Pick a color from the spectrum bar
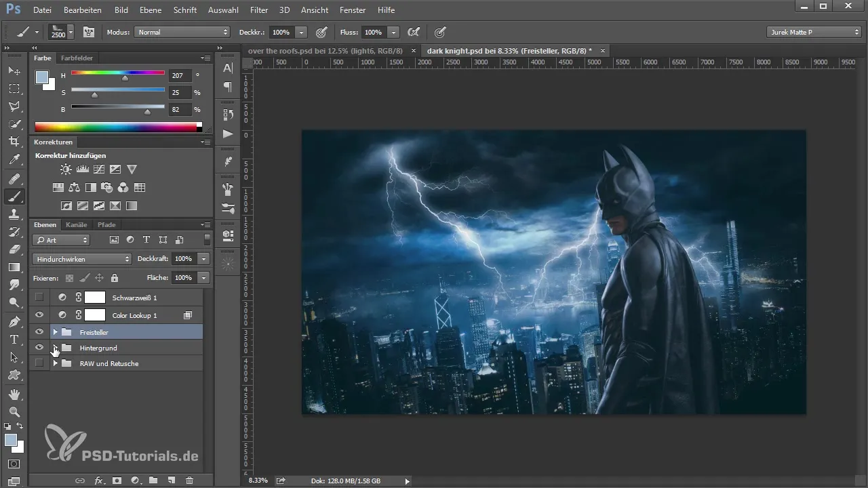 tap(118, 127)
